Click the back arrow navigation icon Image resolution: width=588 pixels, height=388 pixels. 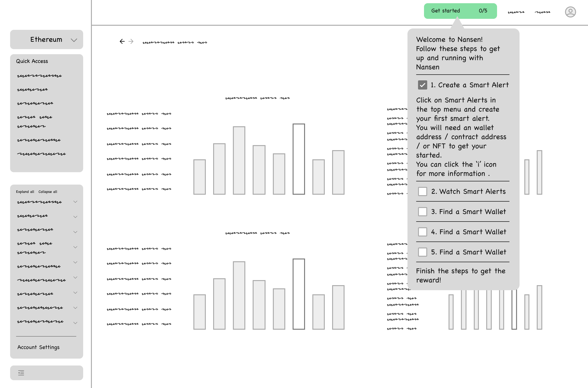point(122,41)
